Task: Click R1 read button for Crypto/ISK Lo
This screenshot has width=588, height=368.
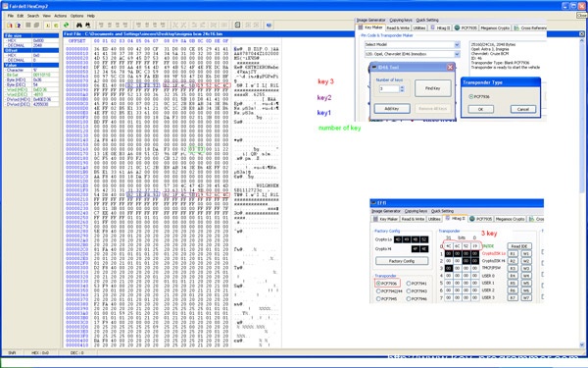Action: coord(513,254)
